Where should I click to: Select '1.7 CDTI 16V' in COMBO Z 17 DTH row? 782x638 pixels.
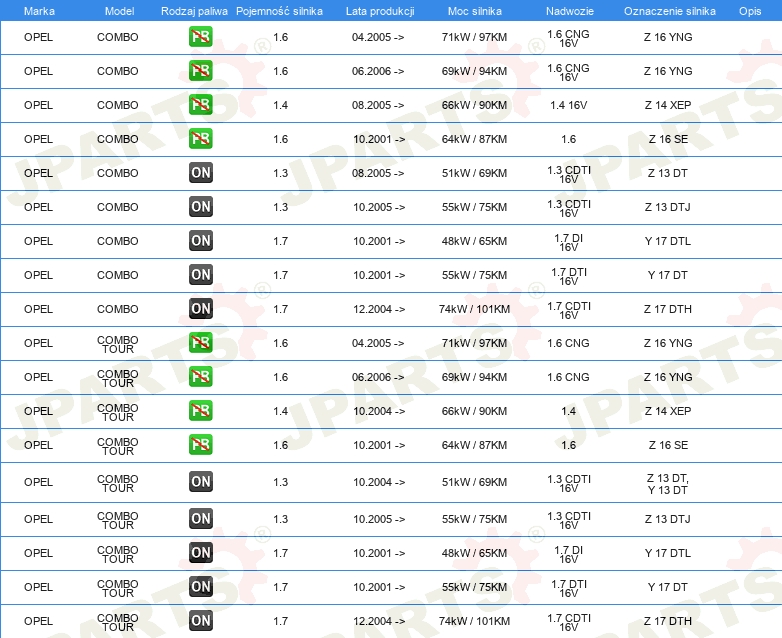[569, 310]
